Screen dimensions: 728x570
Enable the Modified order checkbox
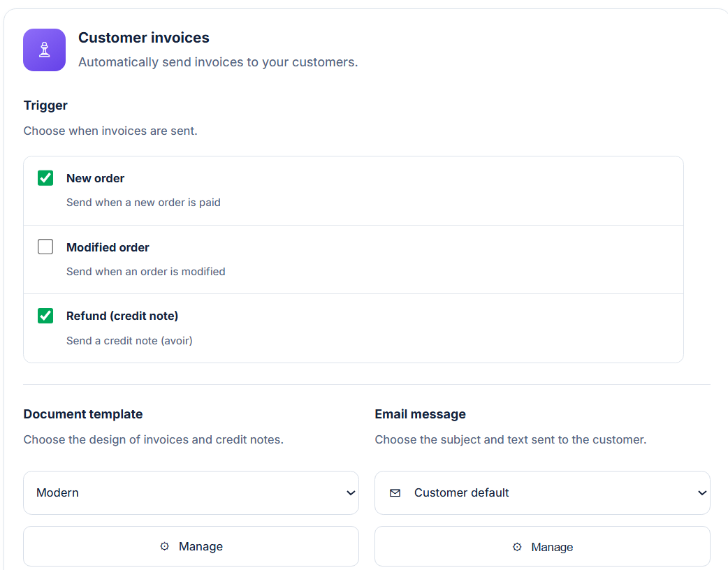(45, 247)
